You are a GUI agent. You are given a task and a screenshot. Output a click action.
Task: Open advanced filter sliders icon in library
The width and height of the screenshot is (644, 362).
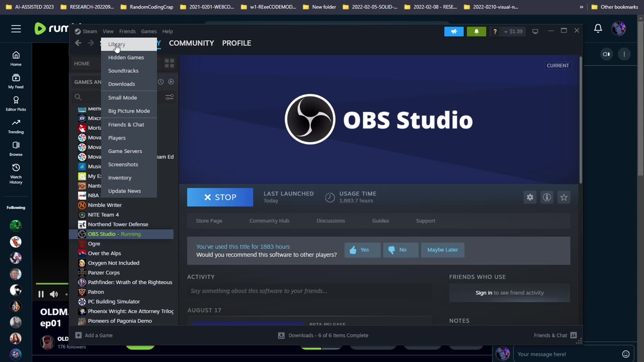click(x=169, y=97)
